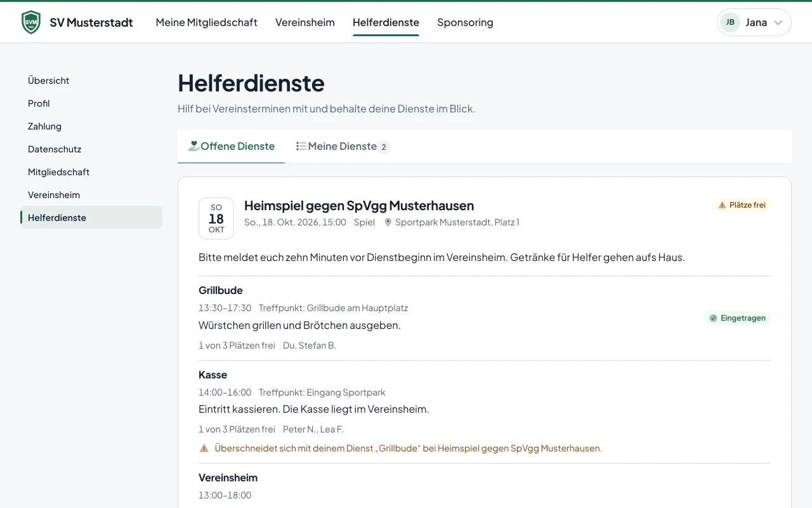The image size is (812, 508).
Task: Click the Eingetragen badge for Grillbude
Action: (737, 318)
